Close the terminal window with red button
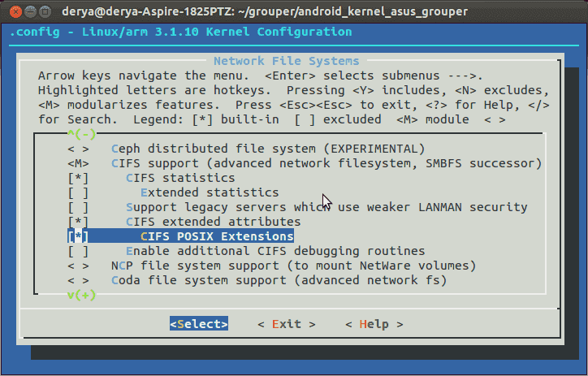 15,11
